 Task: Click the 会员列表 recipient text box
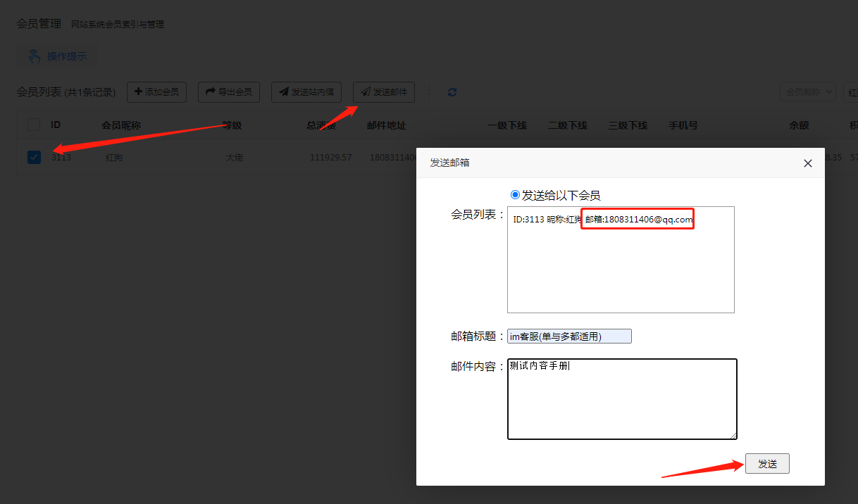[x=620, y=267]
